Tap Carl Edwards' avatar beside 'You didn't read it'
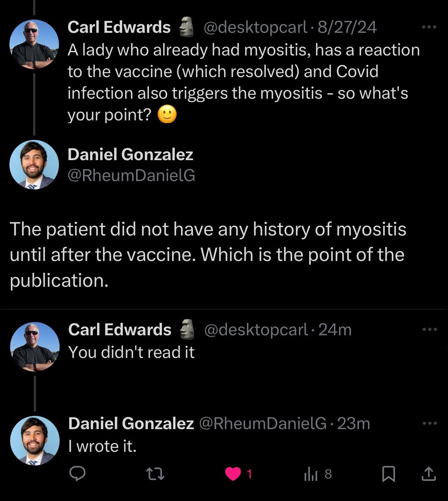The width and height of the screenshot is (448, 501). [35, 346]
